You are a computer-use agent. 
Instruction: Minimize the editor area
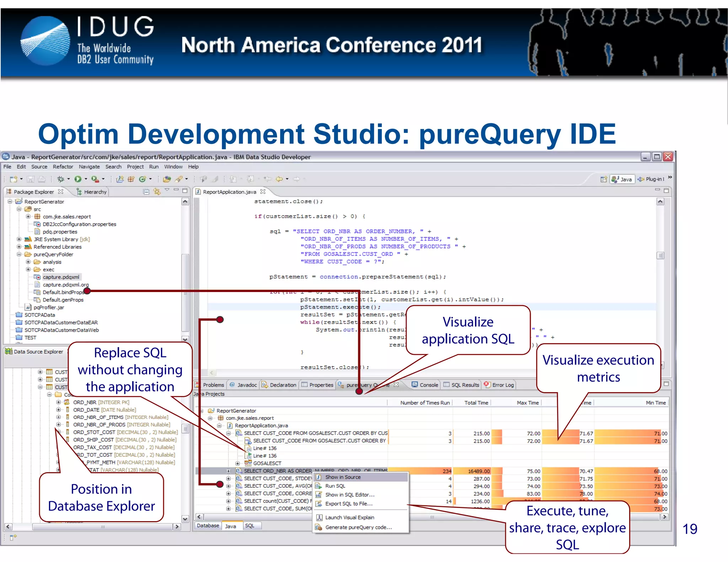[657, 190]
